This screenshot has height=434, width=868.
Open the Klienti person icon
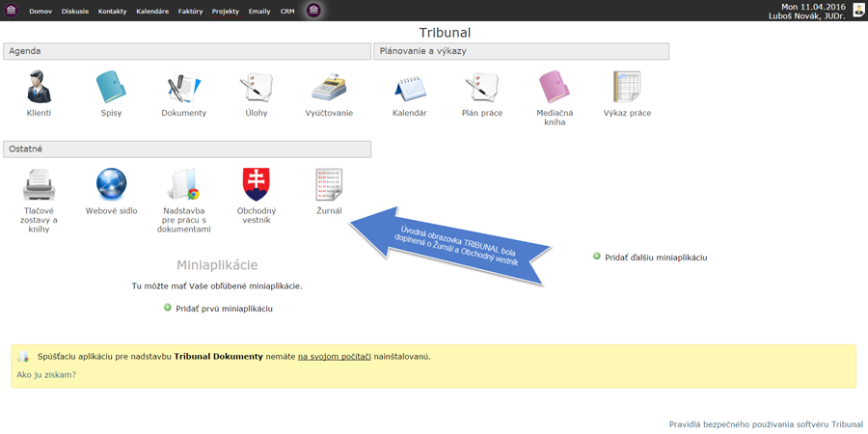(x=39, y=87)
